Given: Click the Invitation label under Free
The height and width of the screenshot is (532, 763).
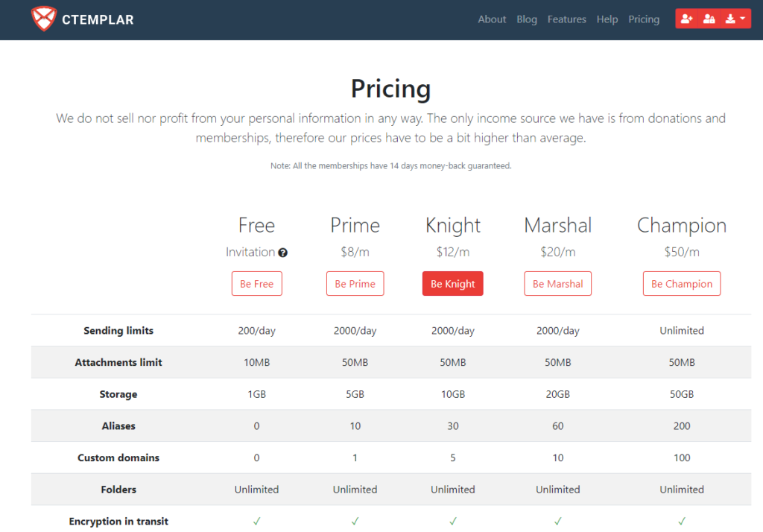Looking at the screenshot, I should pyautogui.click(x=250, y=252).
